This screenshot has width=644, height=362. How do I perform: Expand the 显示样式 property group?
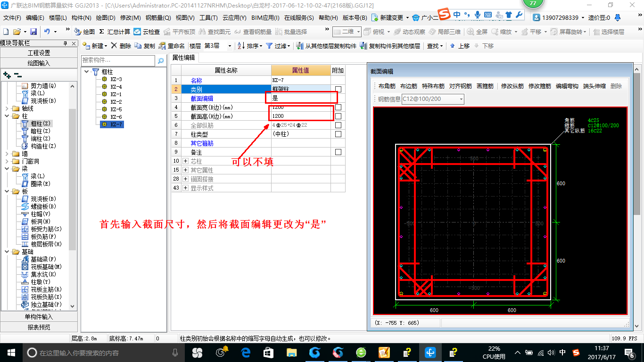[185, 188]
